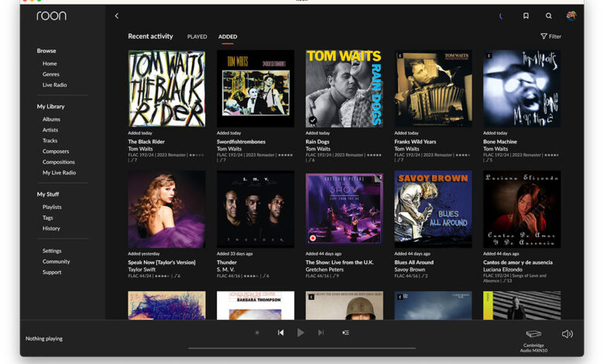Viewport: 604px width, 364px height.
Task: Open Genres in the sidebar
Action: coord(51,74)
